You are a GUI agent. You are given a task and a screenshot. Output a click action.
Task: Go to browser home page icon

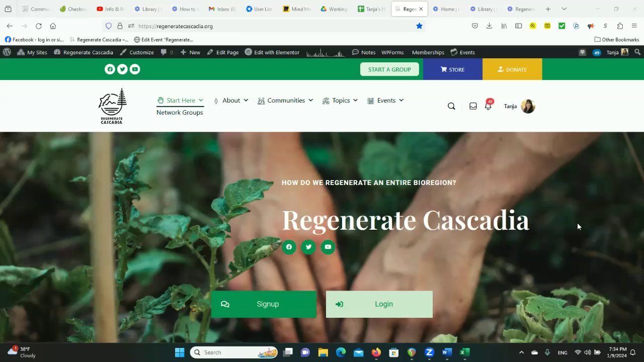point(53,26)
